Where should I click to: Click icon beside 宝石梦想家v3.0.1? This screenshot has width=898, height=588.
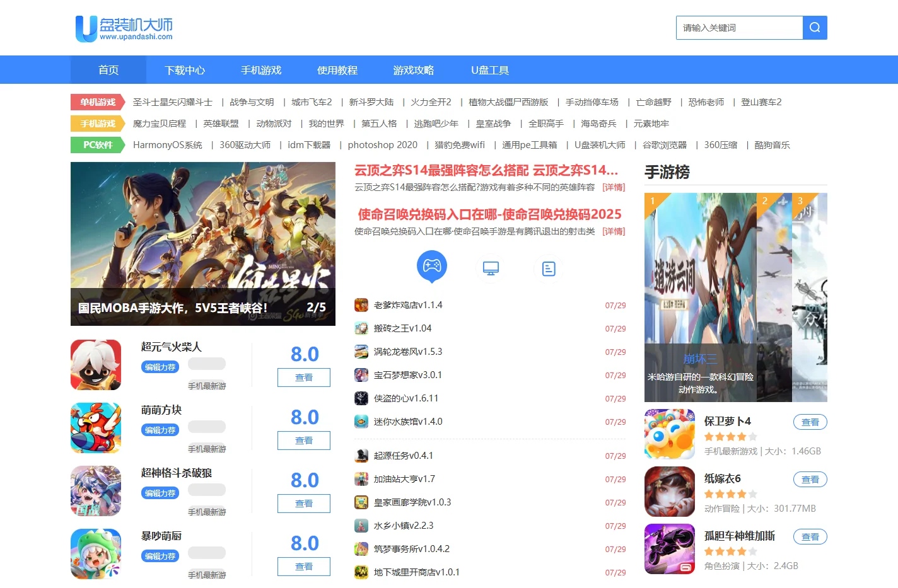(x=361, y=375)
